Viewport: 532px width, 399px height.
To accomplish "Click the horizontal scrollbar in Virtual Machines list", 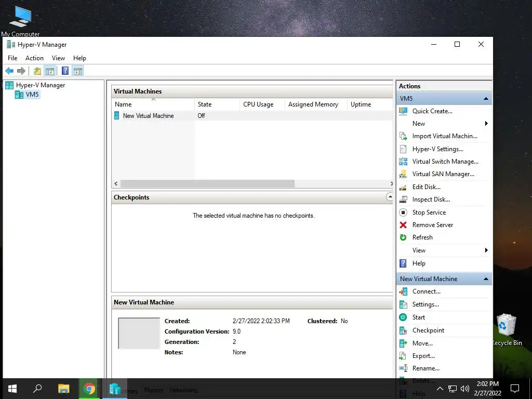I will 207,183.
